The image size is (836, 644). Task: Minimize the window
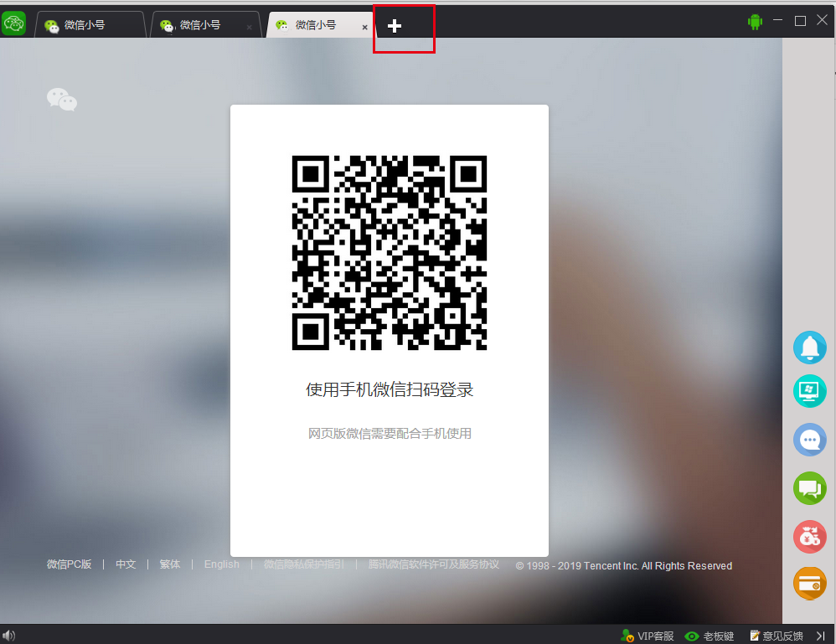pos(778,21)
